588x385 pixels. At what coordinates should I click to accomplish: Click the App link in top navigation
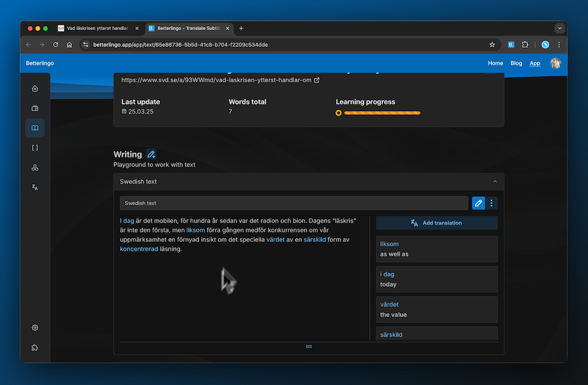(534, 63)
